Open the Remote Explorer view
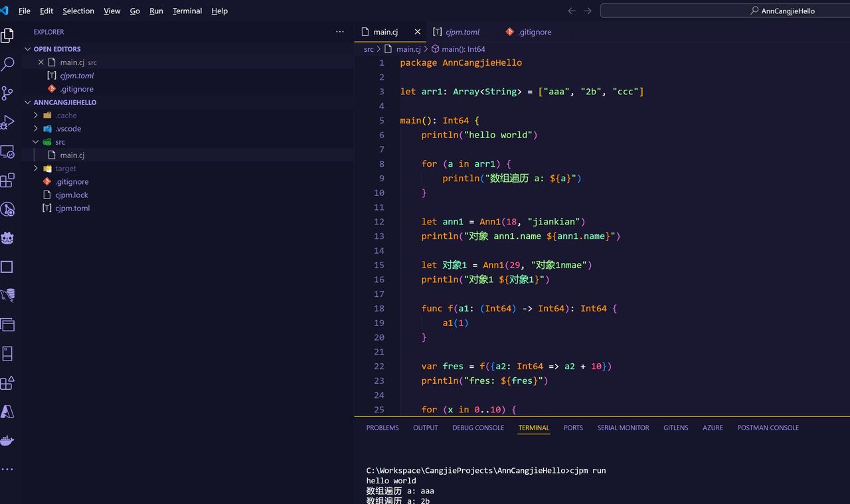This screenshot has height=504, width=850. click(x=7, y=151)
